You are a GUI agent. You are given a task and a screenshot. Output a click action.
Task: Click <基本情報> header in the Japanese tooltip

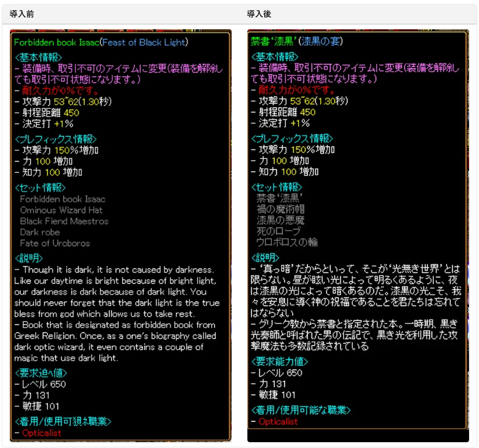coord(274,56)
